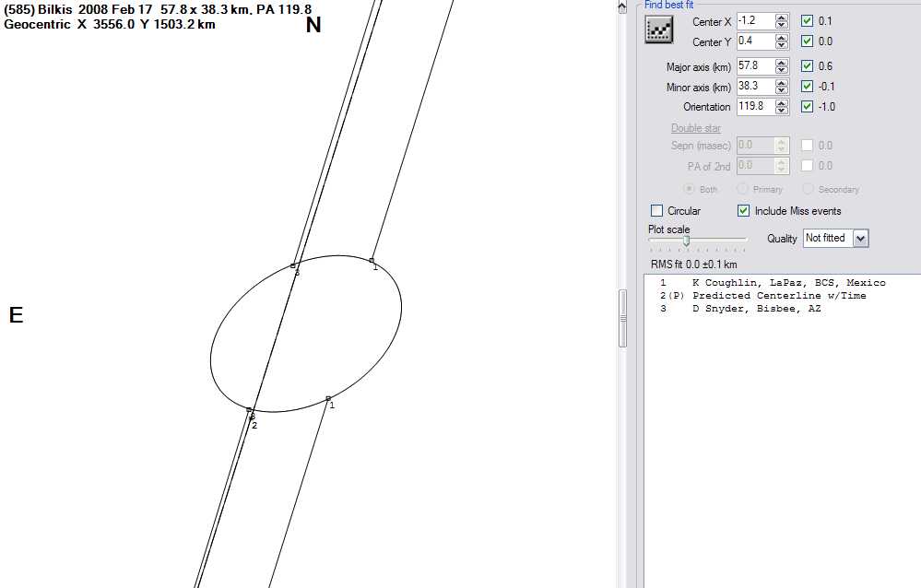Image resolution: width=921 pixels, height=588 pixels.
Task: Toggle the Center X fit checkbox
Action: click(x=807, y=21)
